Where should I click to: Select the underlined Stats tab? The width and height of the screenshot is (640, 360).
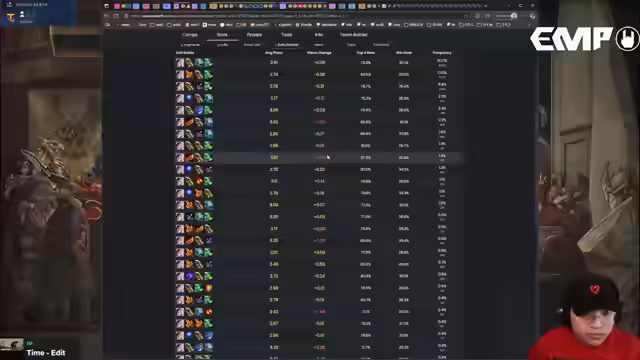click(x=222, y=35)
